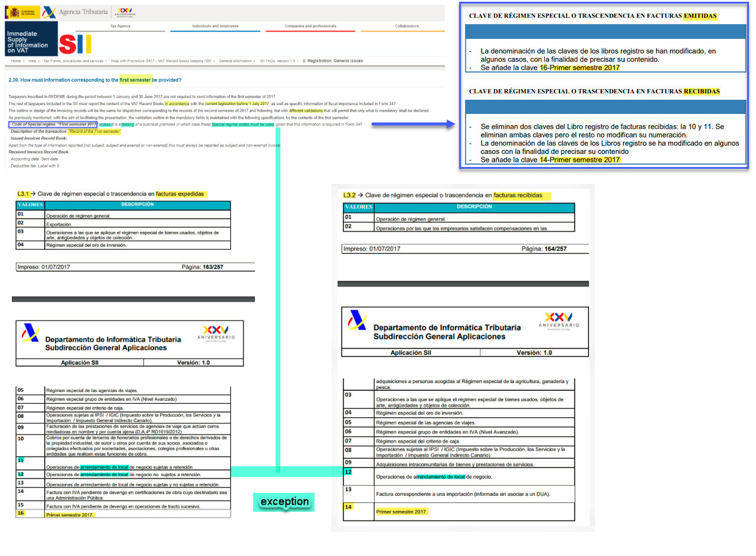
Task: Click L3.1 title 'facturas expedidas'
Action: click(x=182, y=193)
